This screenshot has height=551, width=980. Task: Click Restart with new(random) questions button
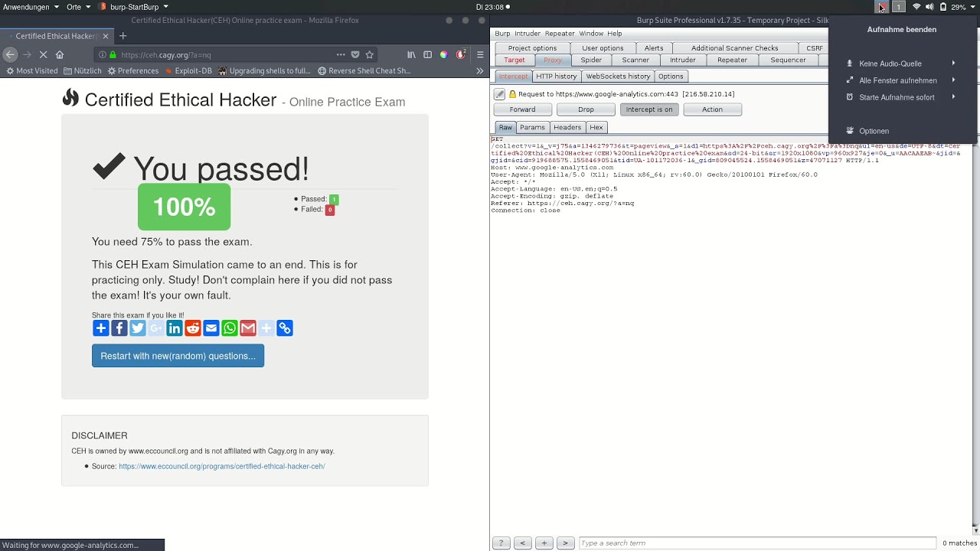178,356
